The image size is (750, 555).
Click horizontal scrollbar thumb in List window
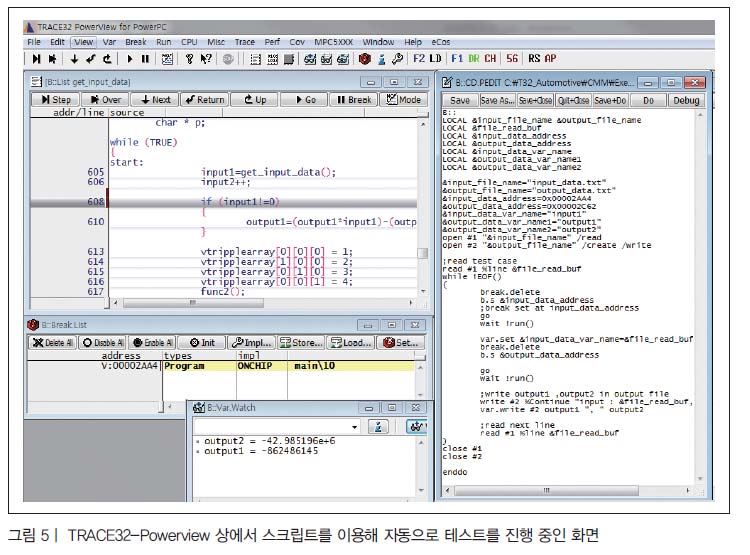point(193,303)
